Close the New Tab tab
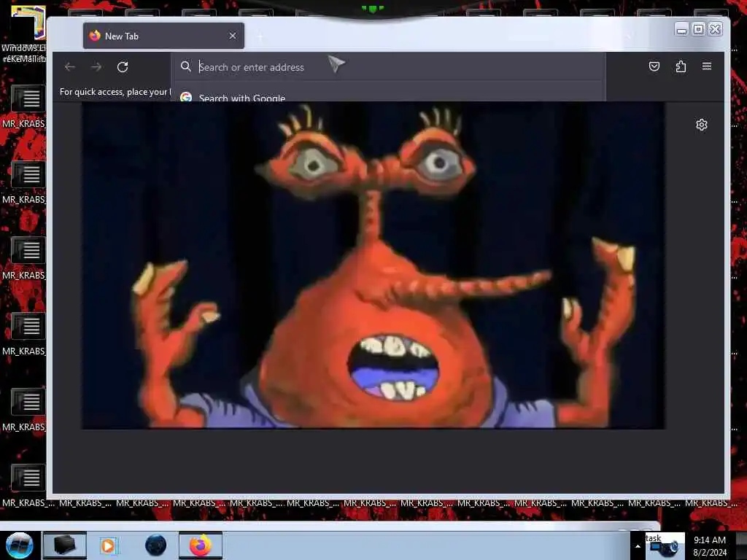The height and width of the screenshot is (560, 747). pyautogui.click(x=233, y=36)
